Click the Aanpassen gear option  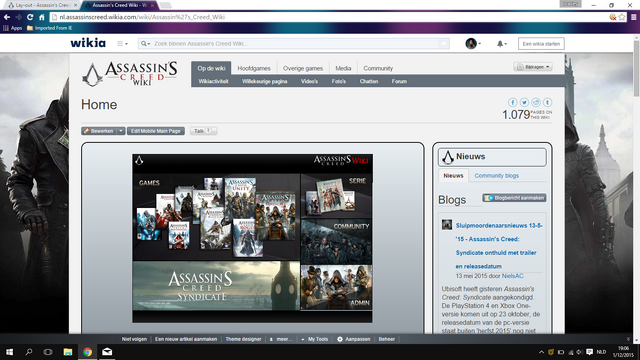[354, 339]
